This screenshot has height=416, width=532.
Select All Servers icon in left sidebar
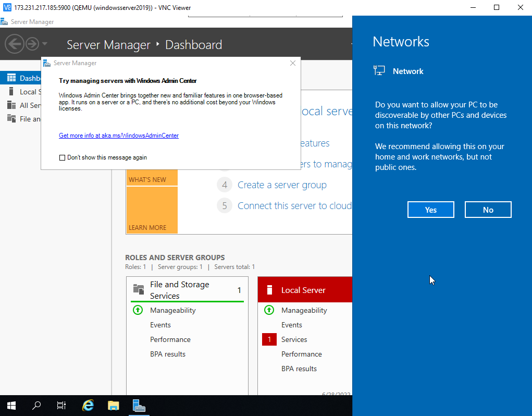pos(11,105)
